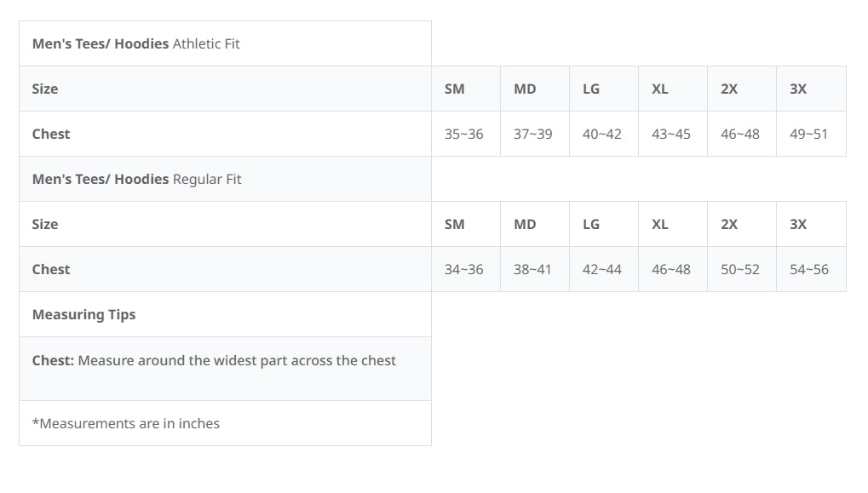868x493 pixels.
Task: Click the Regular Fit Size row label
Action: pos(45,224)
